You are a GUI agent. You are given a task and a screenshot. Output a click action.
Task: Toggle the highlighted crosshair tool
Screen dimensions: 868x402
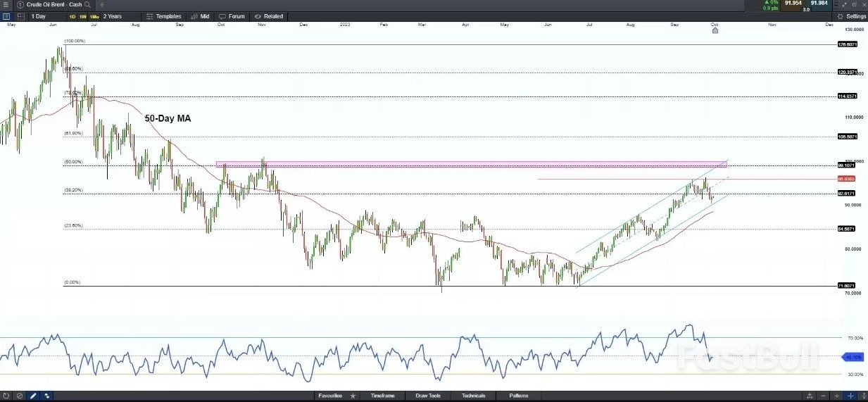point(851,396)
